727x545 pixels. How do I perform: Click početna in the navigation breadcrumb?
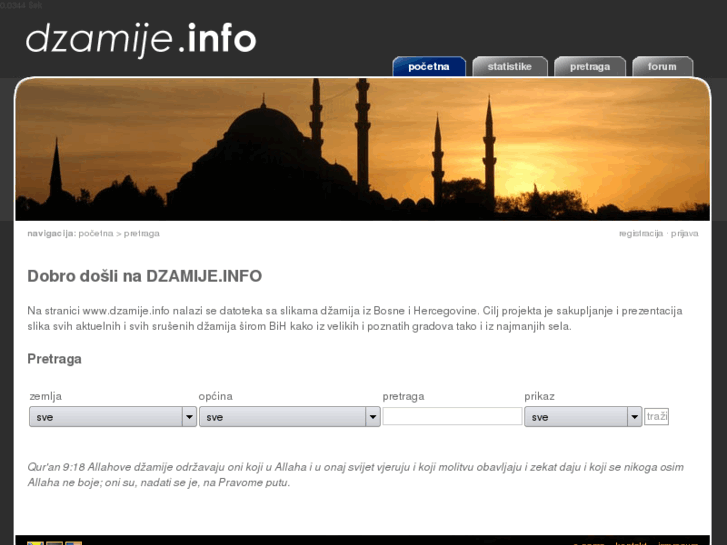[x=96, y=233]
